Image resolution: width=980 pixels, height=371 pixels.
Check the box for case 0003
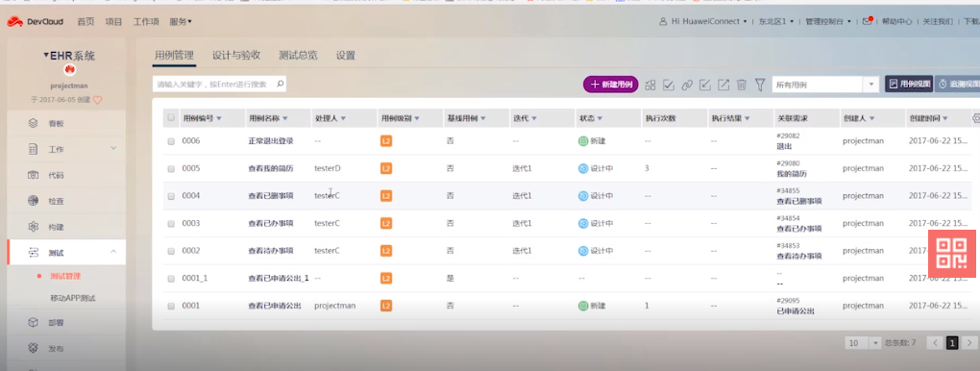tap(171, 224)
